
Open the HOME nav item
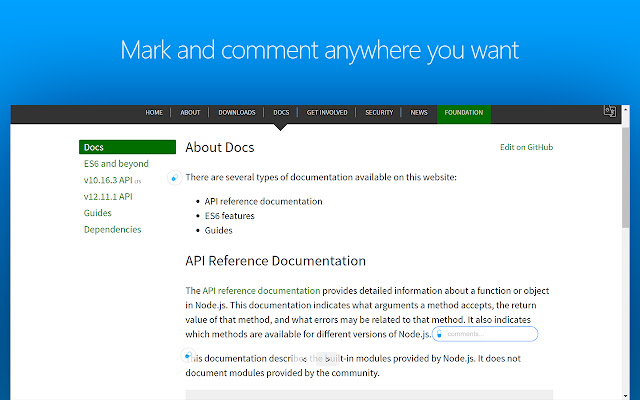coord(154,113)
